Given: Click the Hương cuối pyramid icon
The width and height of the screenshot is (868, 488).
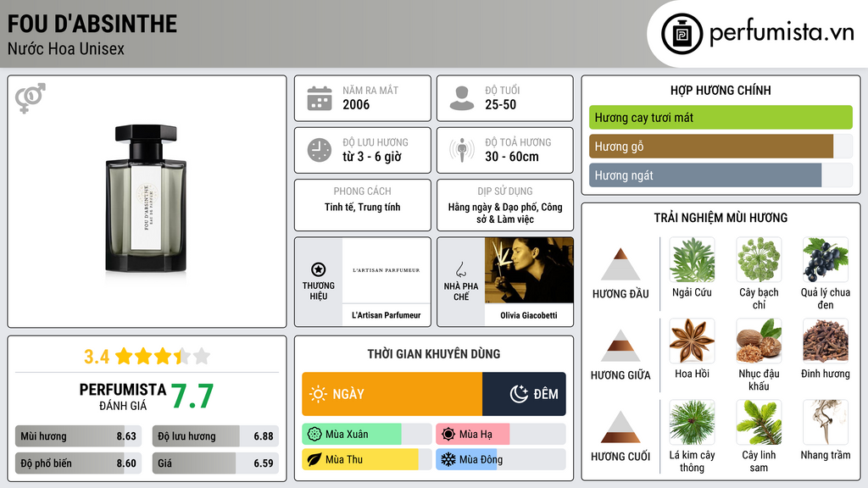Looking at the screenshot, I should [620, 427].
